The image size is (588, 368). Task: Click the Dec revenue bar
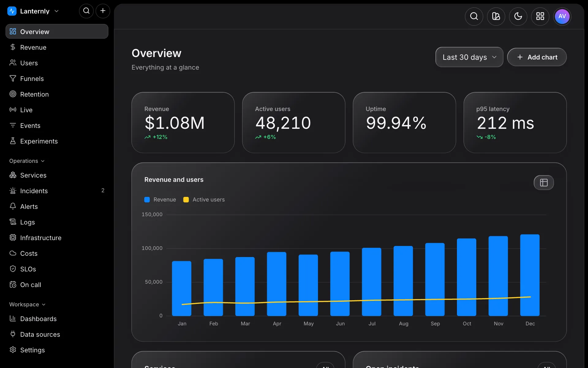530,275
